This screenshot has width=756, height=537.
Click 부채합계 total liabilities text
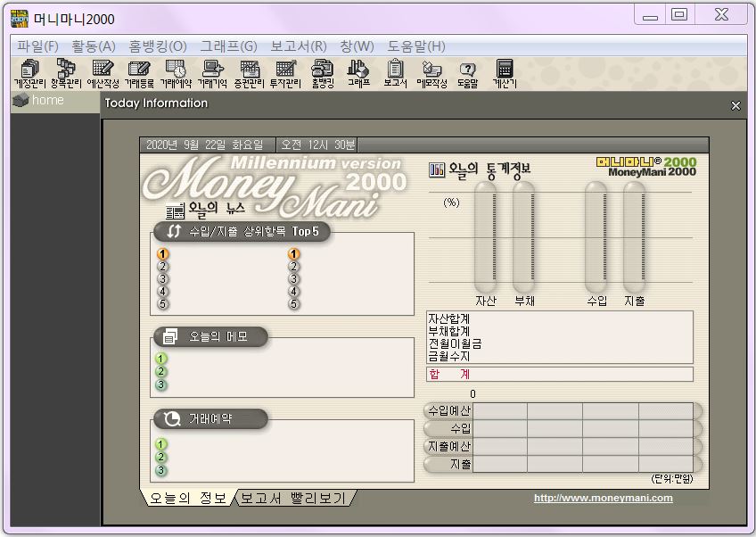click(449, 332)
